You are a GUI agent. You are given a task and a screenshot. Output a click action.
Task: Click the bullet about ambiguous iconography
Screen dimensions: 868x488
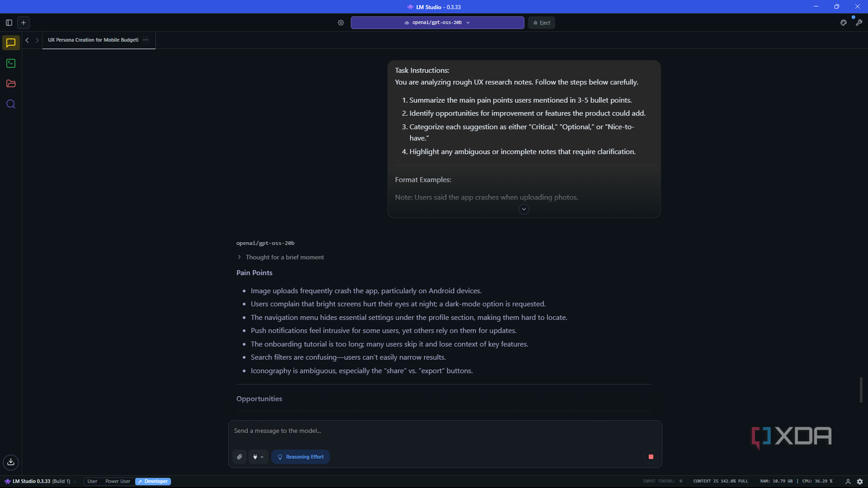pyautogui.click(x=362, y=371)
